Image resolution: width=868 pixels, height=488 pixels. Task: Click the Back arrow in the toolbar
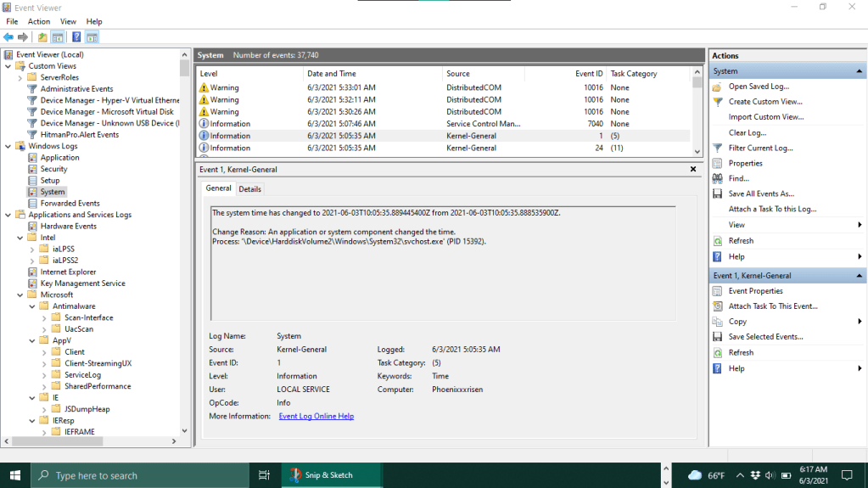[8, 37]
